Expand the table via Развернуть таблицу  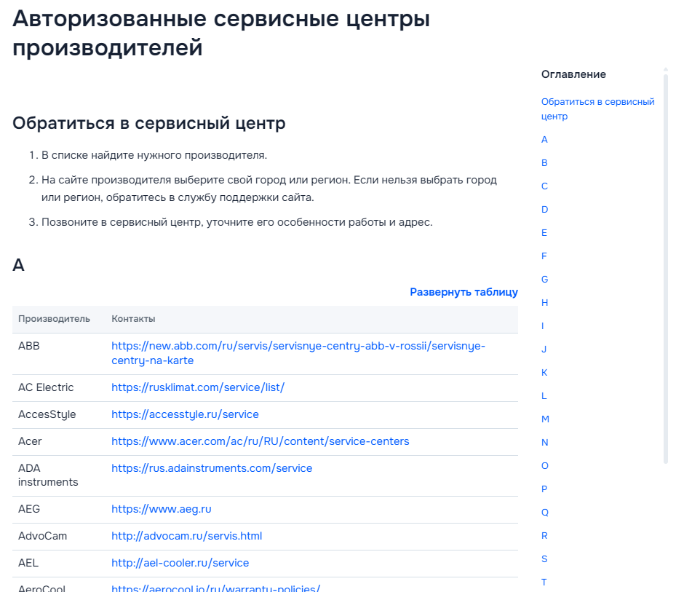464,292
